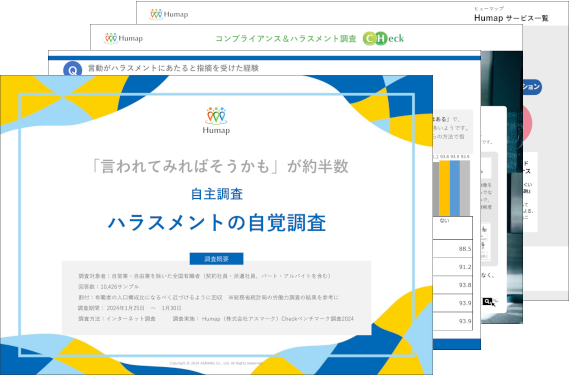Image resolution: width=570 pixels, height=375 pixels.
Task: Click the Humap logo beside compliance survey title
Action: [x=124, y=38]
